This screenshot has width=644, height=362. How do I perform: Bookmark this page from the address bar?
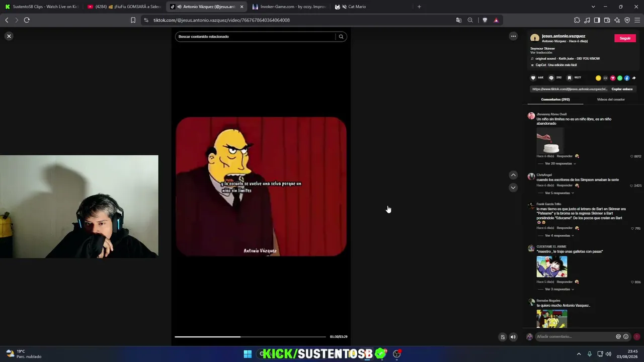133,20
